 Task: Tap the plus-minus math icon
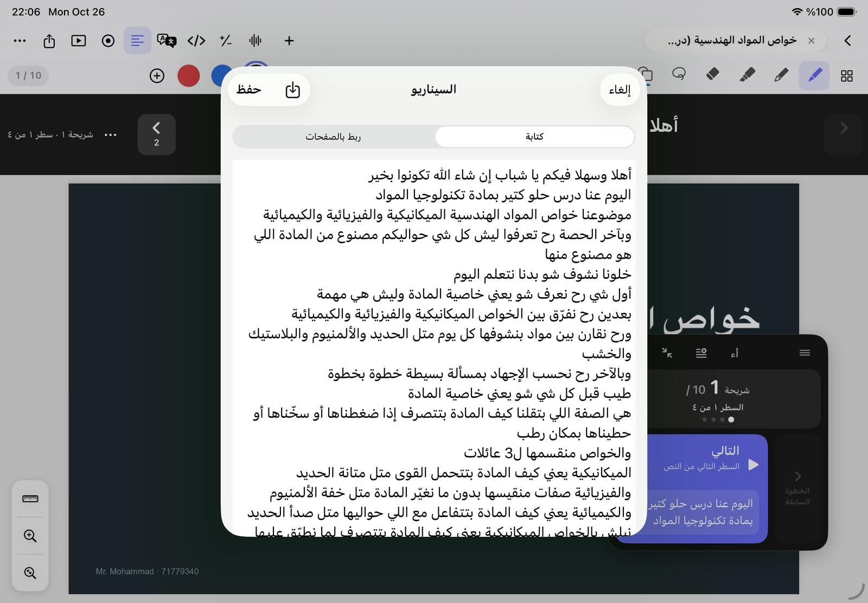[x=225, y=41]
